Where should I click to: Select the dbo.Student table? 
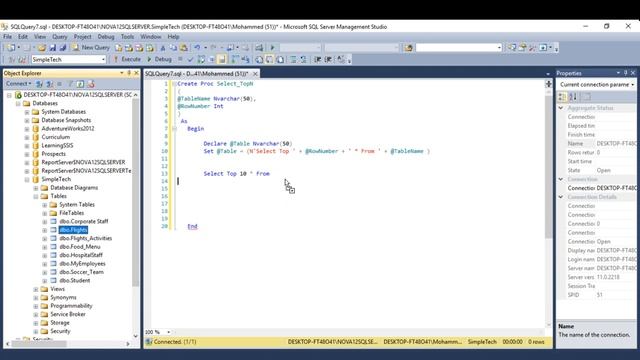click(x=75, y=280)
